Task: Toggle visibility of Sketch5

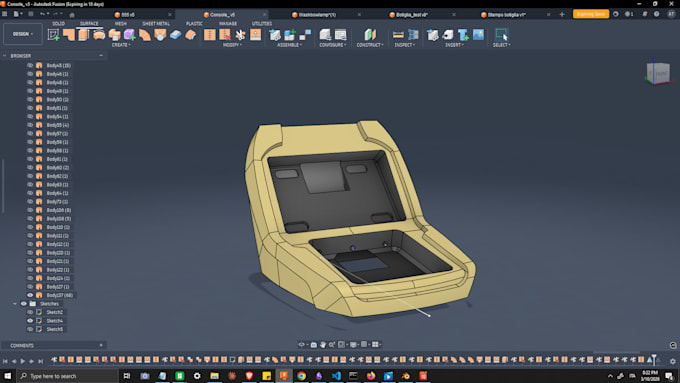Action: [30, 329]
